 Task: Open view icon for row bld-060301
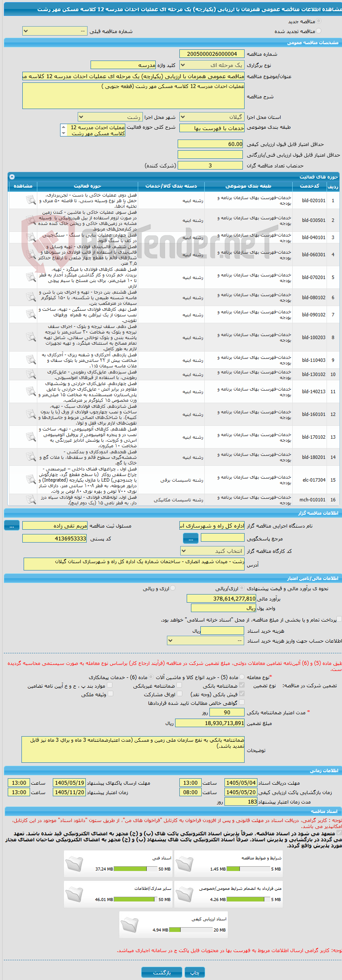pos(31,255)
